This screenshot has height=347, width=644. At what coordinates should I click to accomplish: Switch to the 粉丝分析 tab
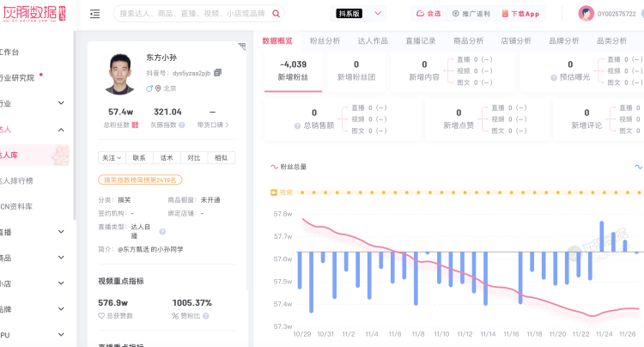point(325,40)
